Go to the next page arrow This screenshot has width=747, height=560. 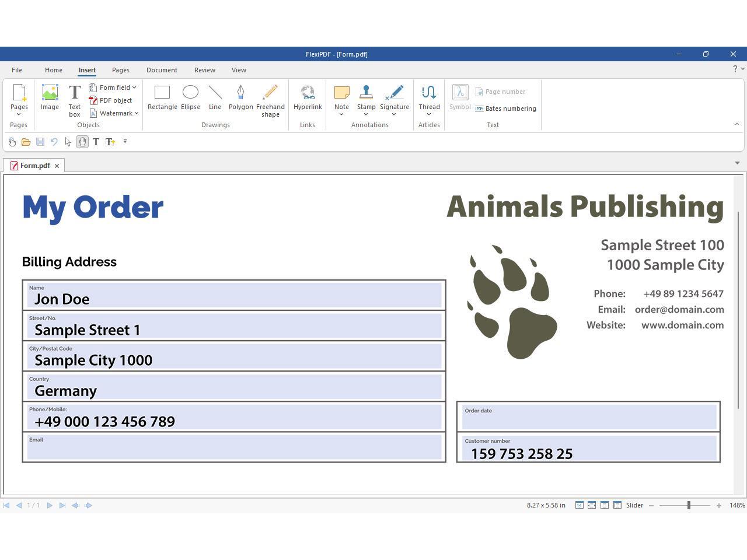point(50,505)
